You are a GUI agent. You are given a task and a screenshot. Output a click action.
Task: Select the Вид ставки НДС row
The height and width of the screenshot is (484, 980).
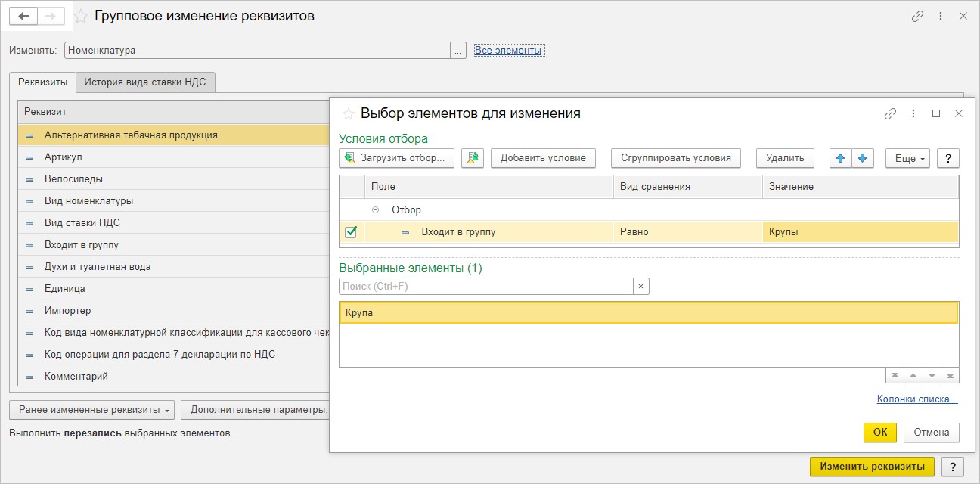(174, 223)
